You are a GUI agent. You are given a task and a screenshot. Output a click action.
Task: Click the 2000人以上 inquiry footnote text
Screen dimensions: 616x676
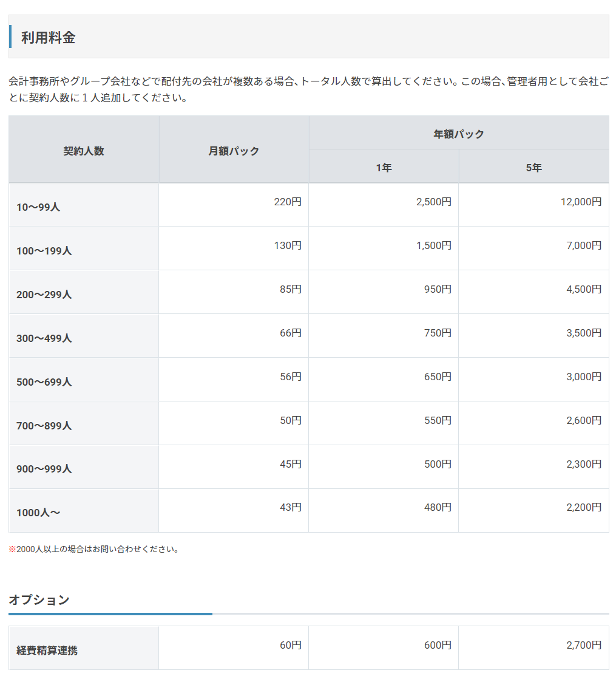(94, 549)
